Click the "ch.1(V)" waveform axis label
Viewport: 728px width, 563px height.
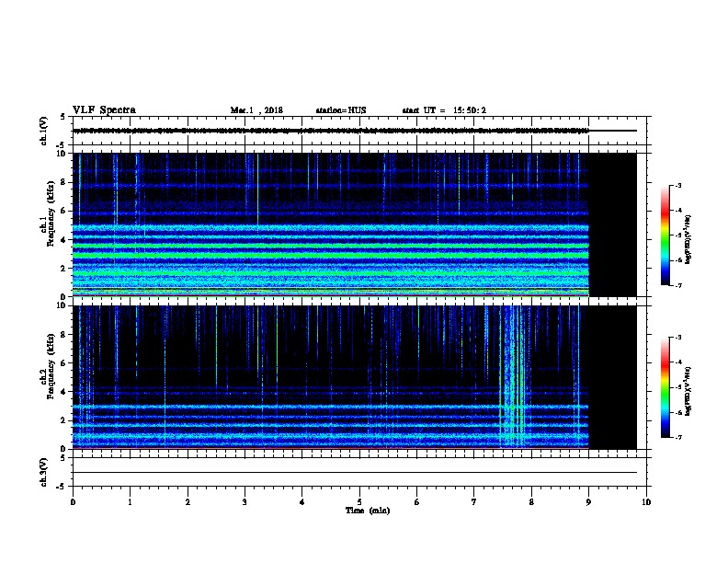coord(43,131)
